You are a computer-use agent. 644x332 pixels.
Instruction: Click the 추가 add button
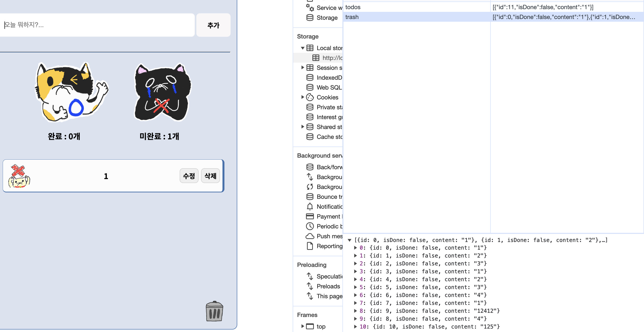(213, 25)
